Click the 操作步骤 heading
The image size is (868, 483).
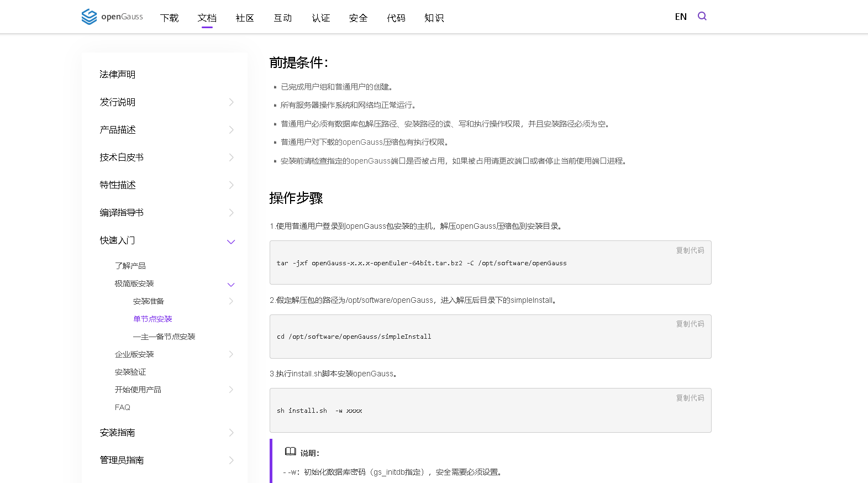(x=296, y=198)
